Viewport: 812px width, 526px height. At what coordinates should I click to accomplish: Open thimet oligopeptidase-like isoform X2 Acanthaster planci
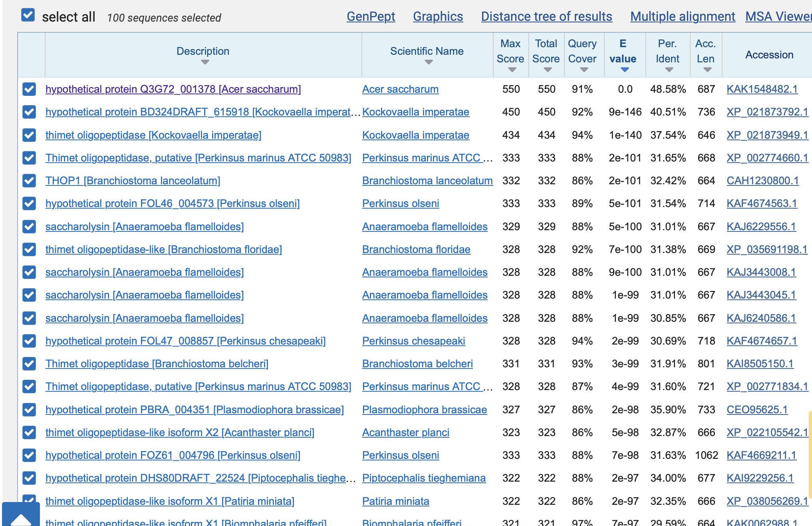pos(180,432)
